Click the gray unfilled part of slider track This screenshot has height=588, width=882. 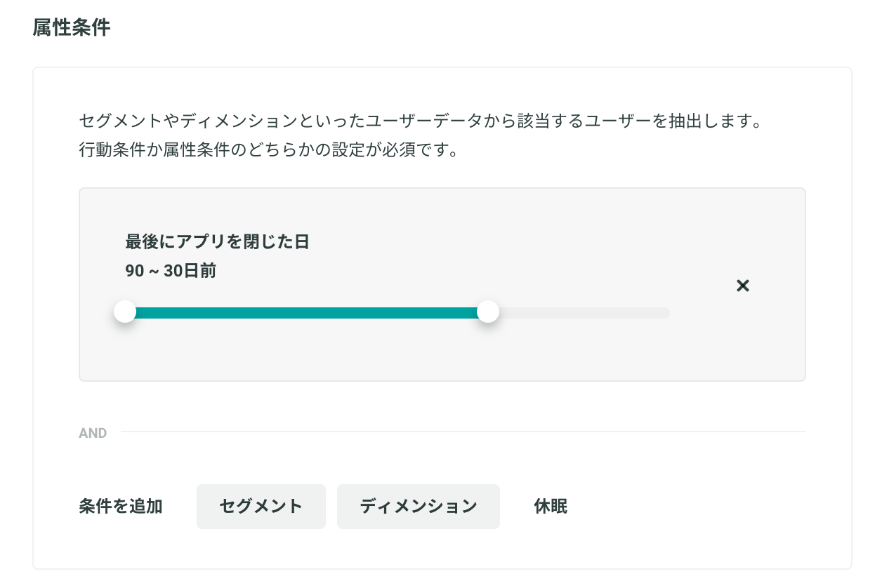coord(579,313)
